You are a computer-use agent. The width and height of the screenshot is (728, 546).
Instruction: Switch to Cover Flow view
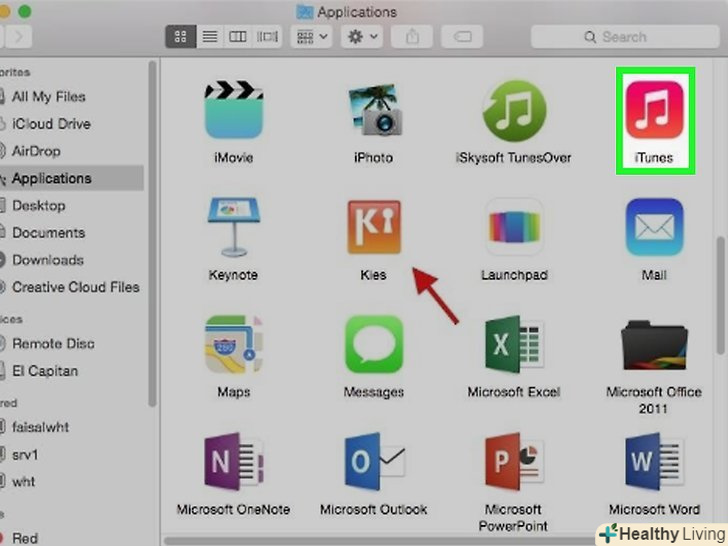267,36
